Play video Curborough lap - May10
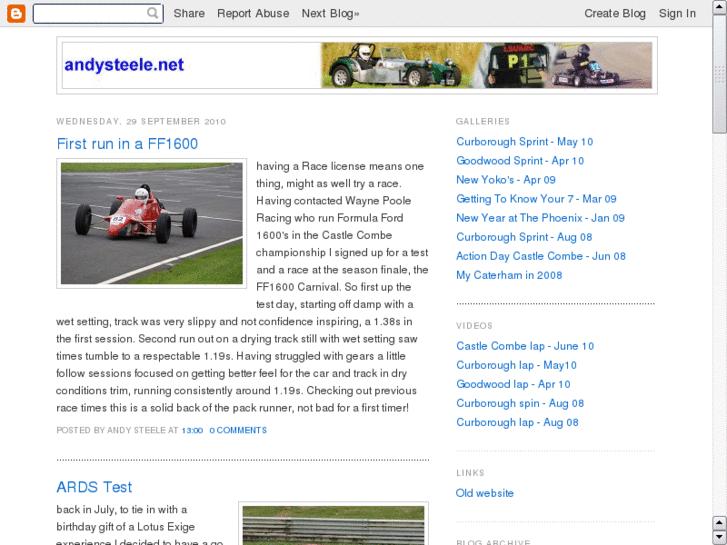The image size is (727, 545). tap(516, 365)
